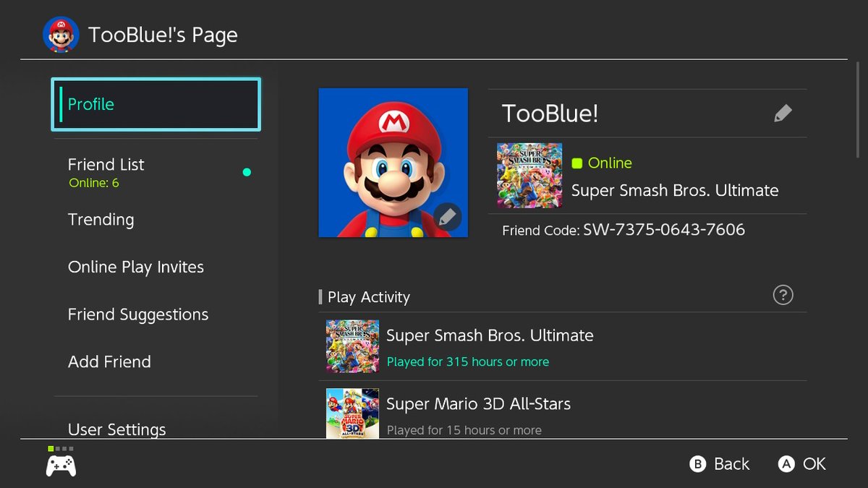The image size is (868, 488).
Task: Click the Super Mario 3D All-Stars cover thumbnail
Action: (352, 413)
